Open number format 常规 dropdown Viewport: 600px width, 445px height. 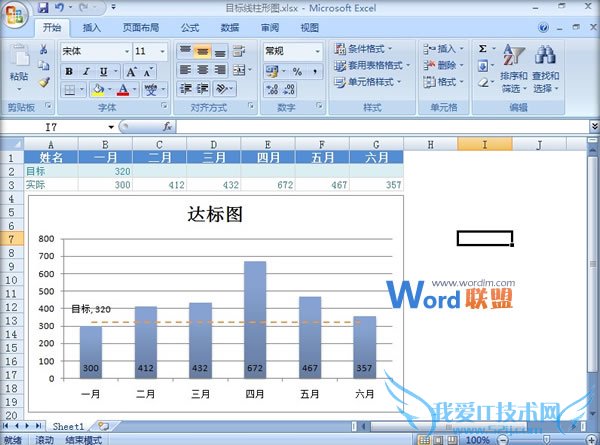click(317, 51)
